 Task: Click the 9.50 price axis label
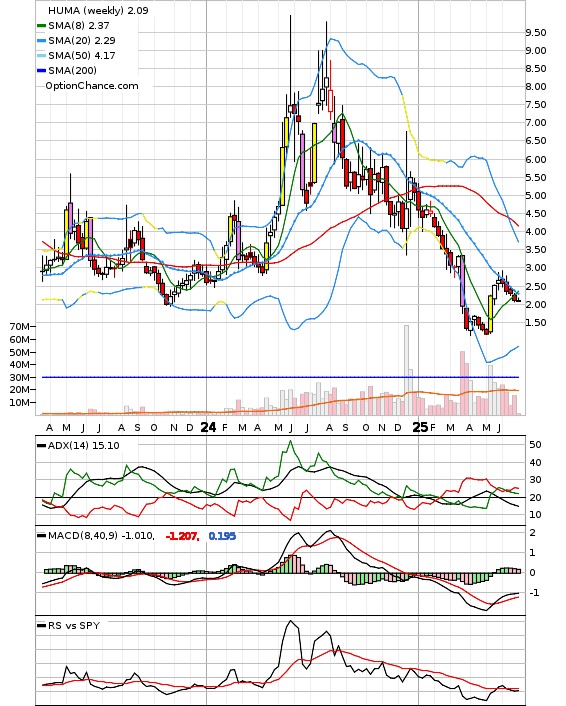[536, 32]
